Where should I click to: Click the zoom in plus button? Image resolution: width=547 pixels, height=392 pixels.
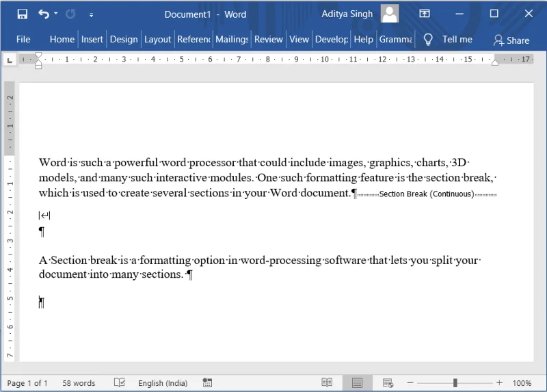point(499,383)
